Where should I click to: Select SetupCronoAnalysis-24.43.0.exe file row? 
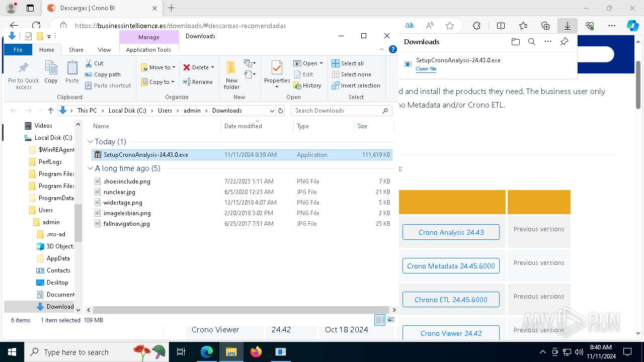point(242,155)
